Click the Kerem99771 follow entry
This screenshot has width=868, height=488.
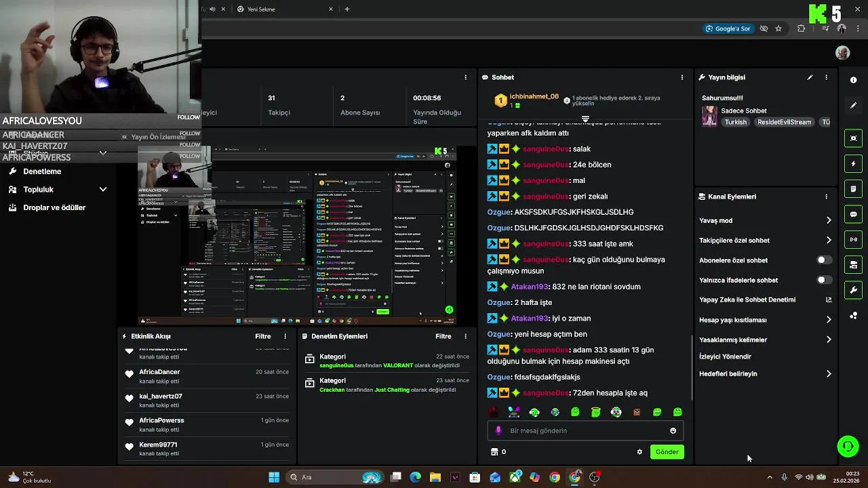(x=206, y=449)
